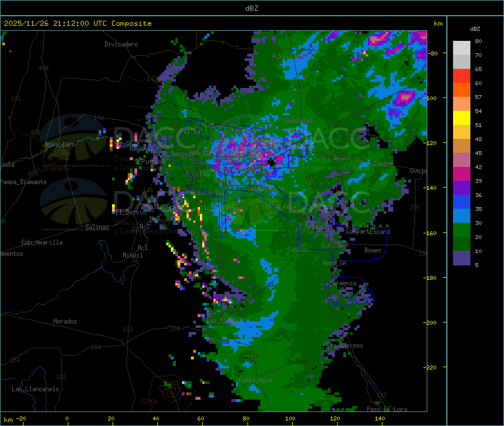This screenshot has height=426, width=504.
Task: Select the Agua_Toro map label
Action: 60,144
